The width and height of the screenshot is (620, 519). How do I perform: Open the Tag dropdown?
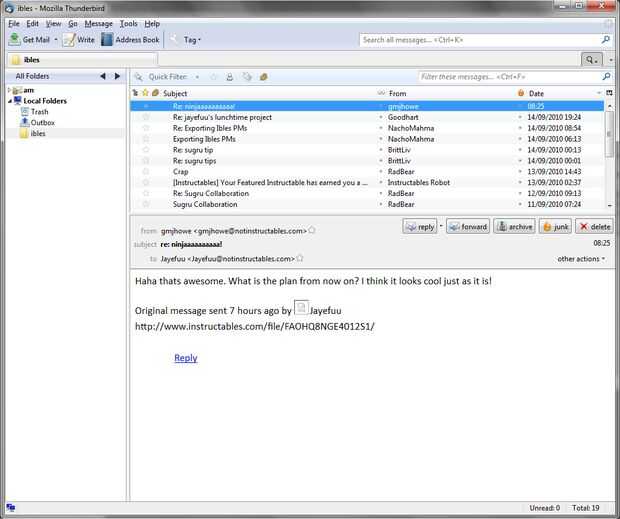(192, 40)
